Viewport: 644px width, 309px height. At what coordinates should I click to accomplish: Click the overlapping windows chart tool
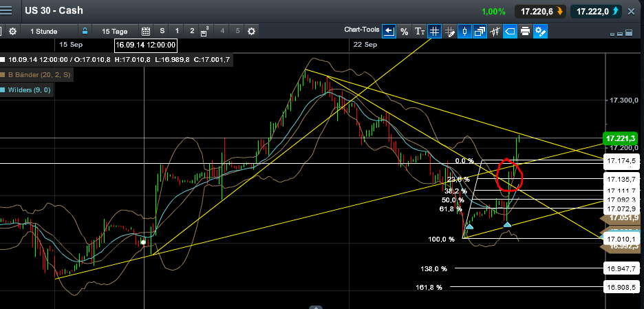coord(480,31)
